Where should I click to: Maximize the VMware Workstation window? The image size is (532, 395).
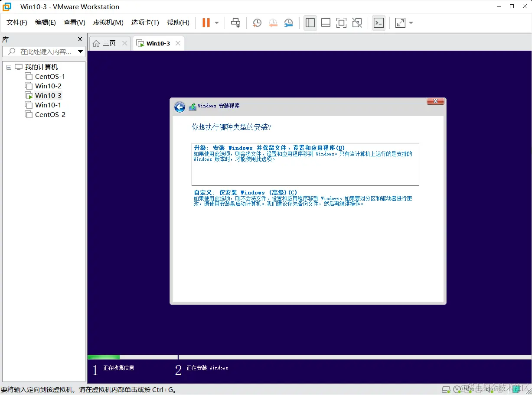point(512,6)
